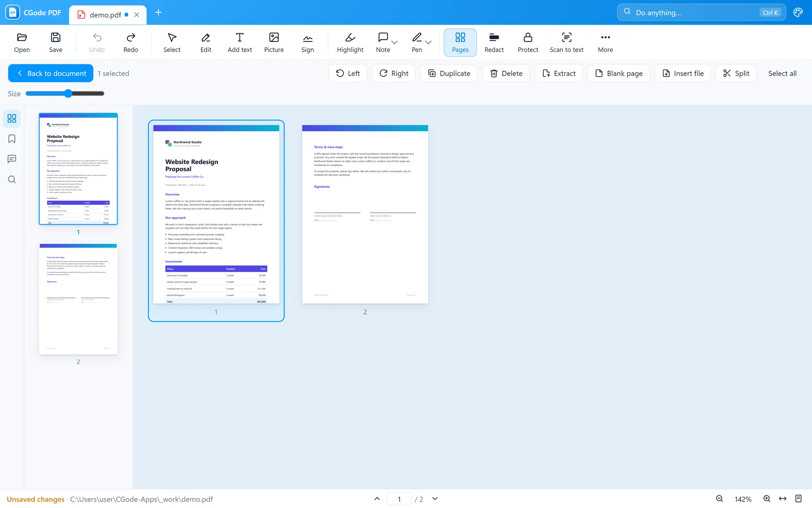Image resolution: width=812 pixels, height=508 pixels.
Task: Open the theme palette icon
Action: (x=798, y=12)
